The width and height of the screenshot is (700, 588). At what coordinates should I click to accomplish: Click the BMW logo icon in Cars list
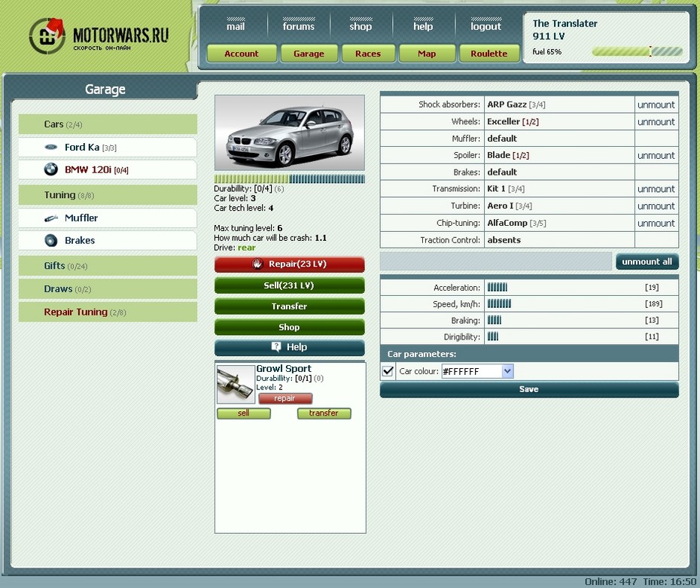(x=51, y=170)
